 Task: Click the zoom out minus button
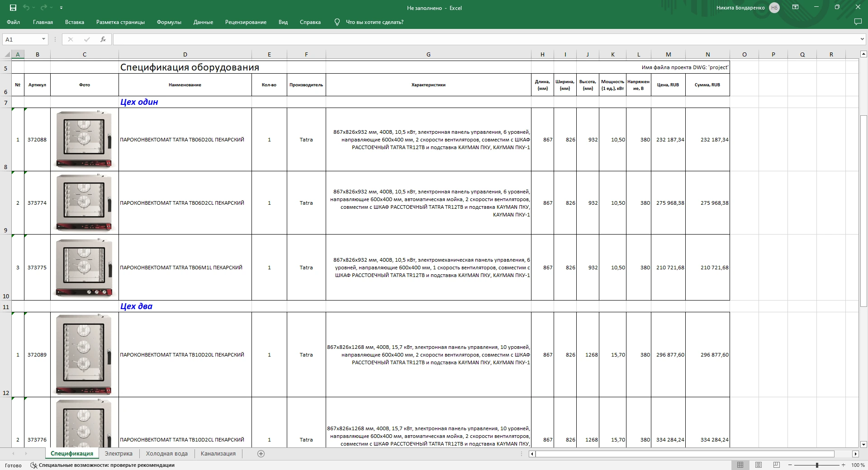click(x=790, y=465)
